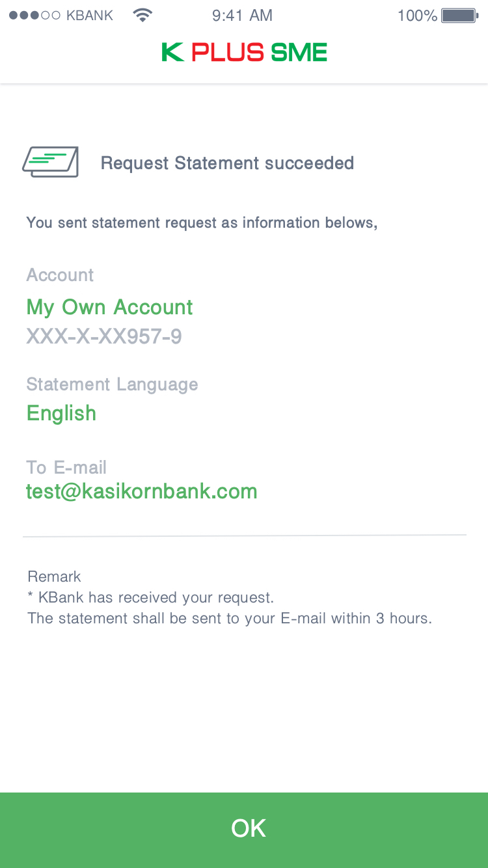Tap the statement request information sentence

202,223
